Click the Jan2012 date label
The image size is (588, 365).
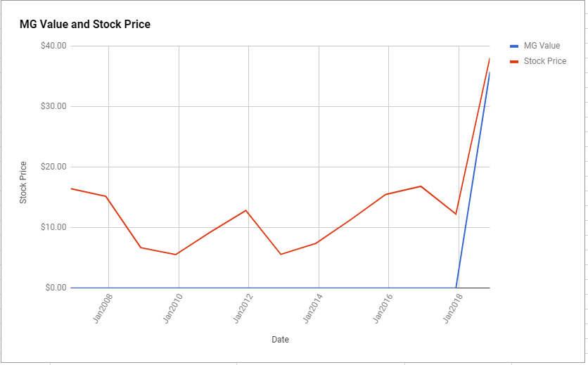(x=243, y=309)
